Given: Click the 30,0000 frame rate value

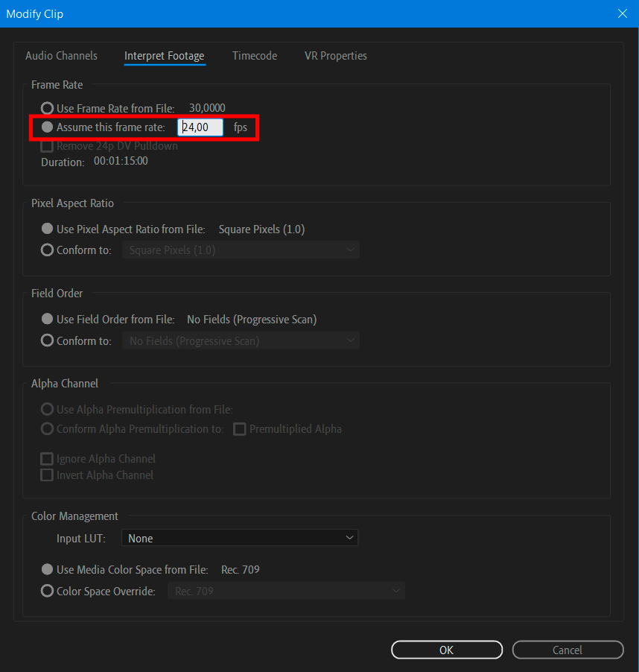Looking at the screenshot, I should point(207,108).
